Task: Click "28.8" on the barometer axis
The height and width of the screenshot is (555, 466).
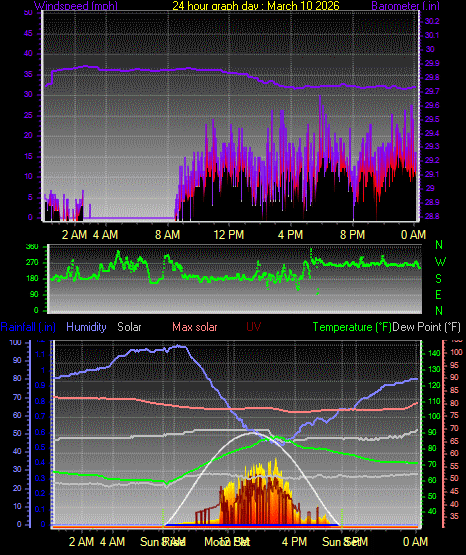Action: (432, 216)
